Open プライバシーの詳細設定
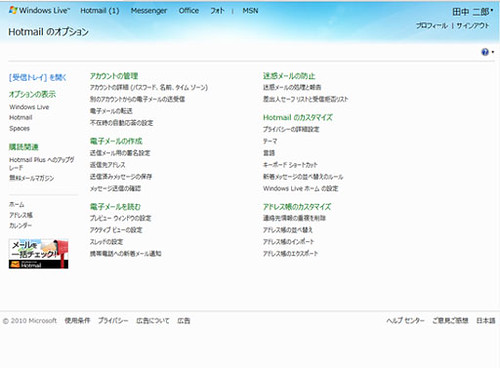This screenshot has height=368, width=500. point(291,129)
